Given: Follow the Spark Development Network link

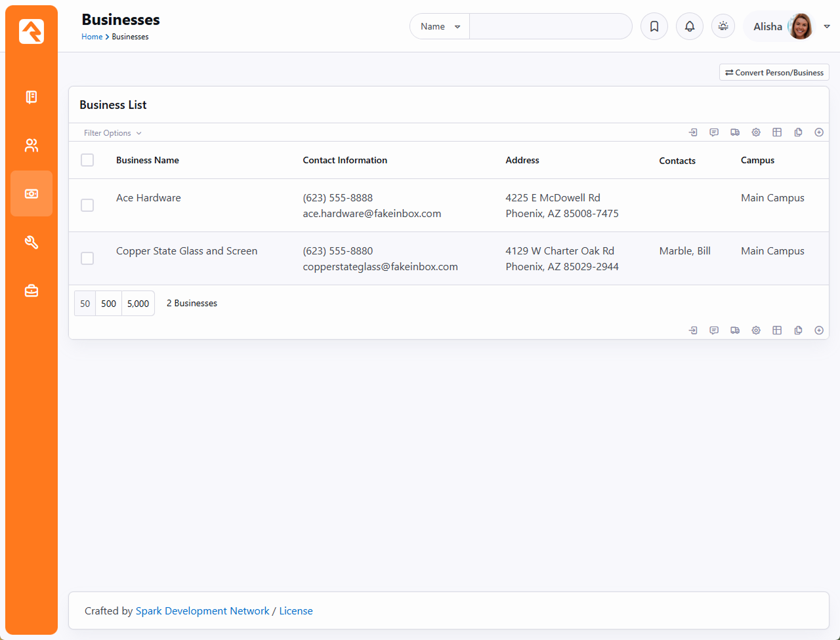Looking at the screenshot, I should (202, 611).
